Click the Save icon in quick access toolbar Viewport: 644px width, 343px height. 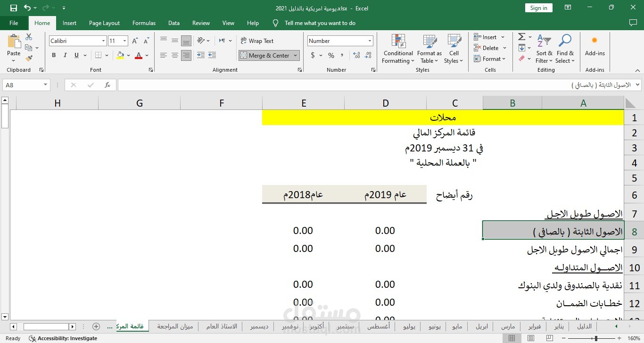click(x=13, y=8)
